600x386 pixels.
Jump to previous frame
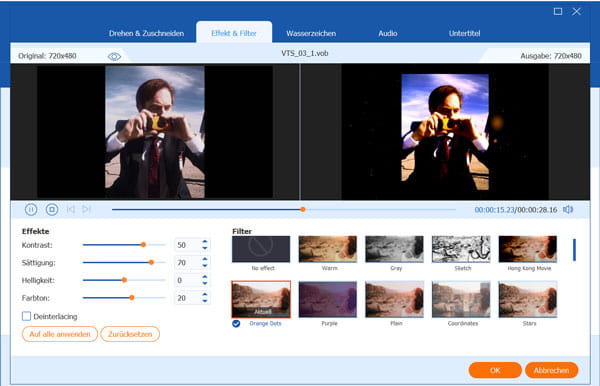(x=71, y=209)
